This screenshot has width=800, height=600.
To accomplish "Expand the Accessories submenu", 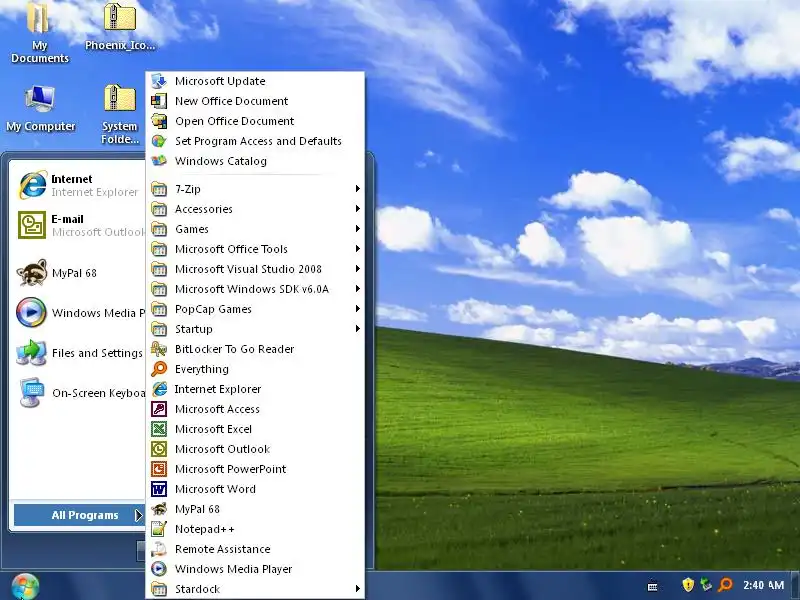I will coord(255,209).
